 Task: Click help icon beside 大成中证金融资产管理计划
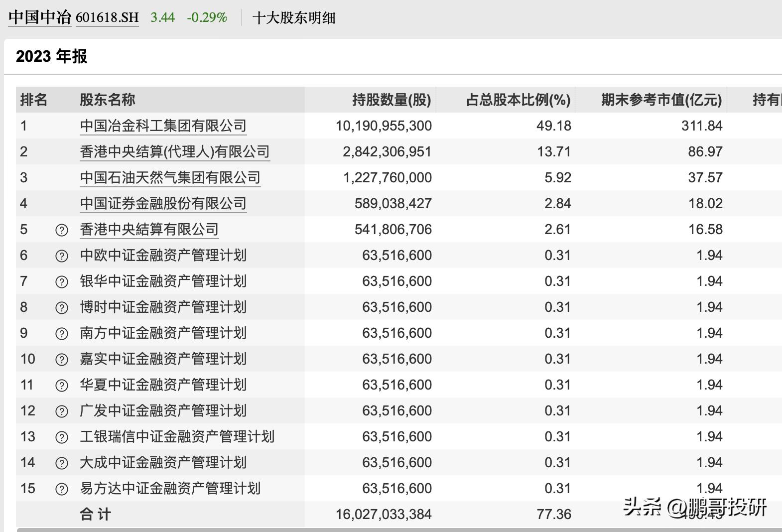[61, 463]
